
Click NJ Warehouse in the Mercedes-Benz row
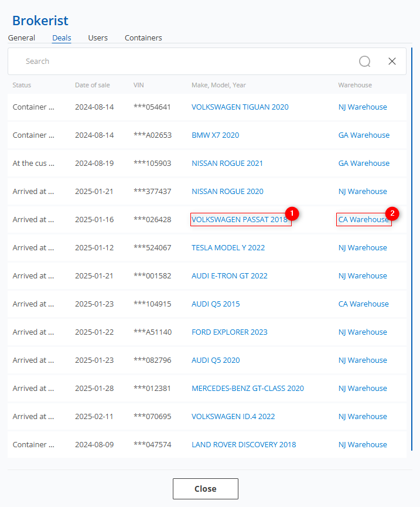coord(363,389)
